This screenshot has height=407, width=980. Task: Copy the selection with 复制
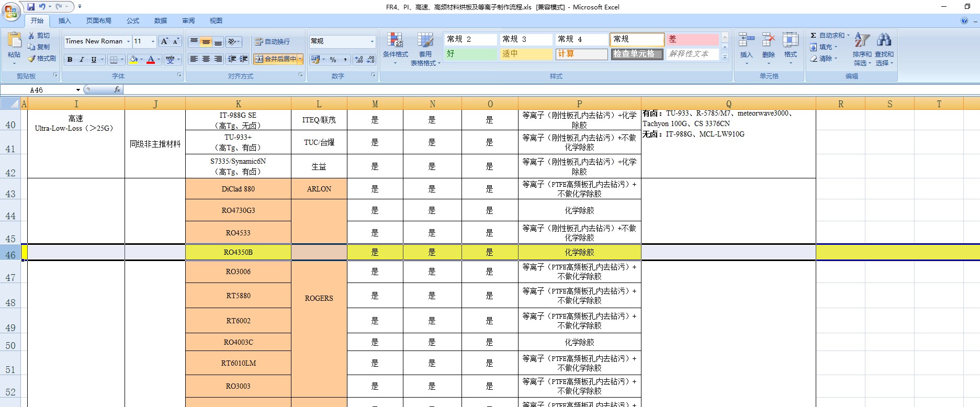(x=39, y=47)
